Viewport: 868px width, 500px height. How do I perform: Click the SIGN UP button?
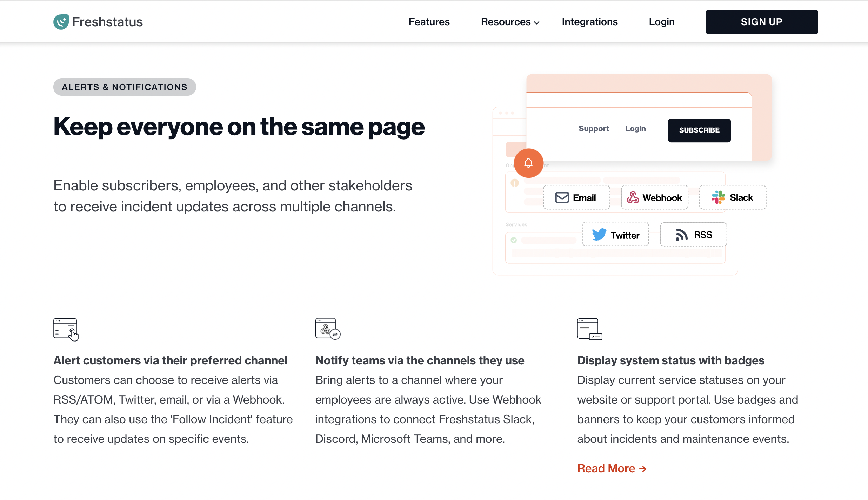[x=761, y=21]
